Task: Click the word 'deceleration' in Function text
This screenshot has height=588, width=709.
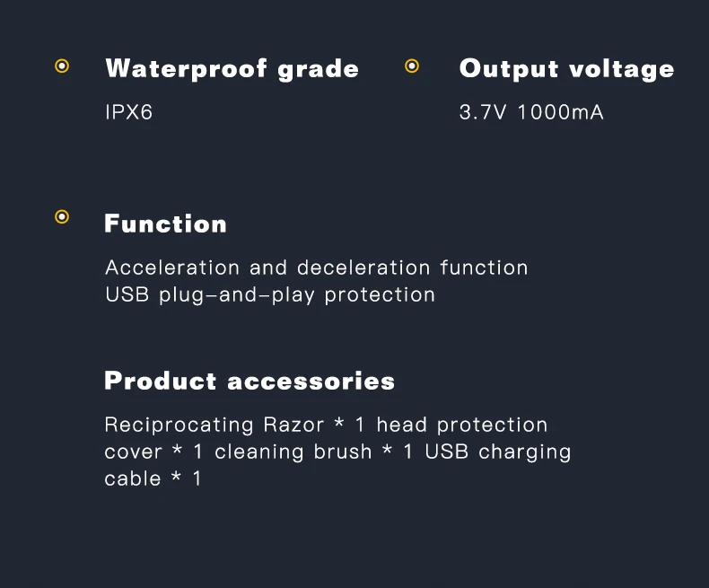Action: 364,268
